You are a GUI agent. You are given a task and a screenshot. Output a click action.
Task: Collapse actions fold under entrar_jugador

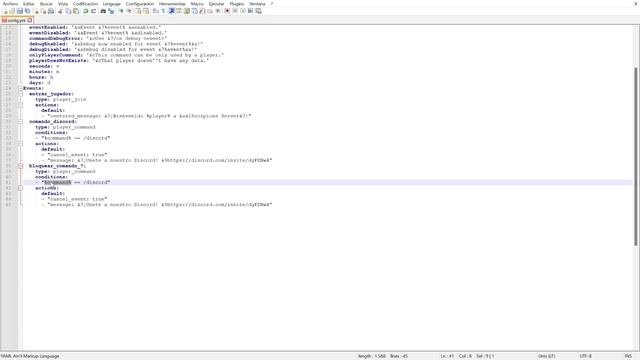[20, 105]
